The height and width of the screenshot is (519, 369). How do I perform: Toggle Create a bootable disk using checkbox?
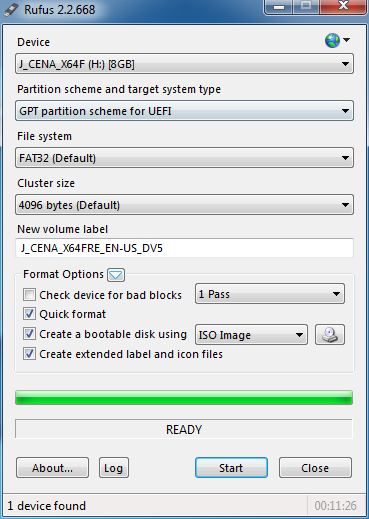(x=29, y=334)
